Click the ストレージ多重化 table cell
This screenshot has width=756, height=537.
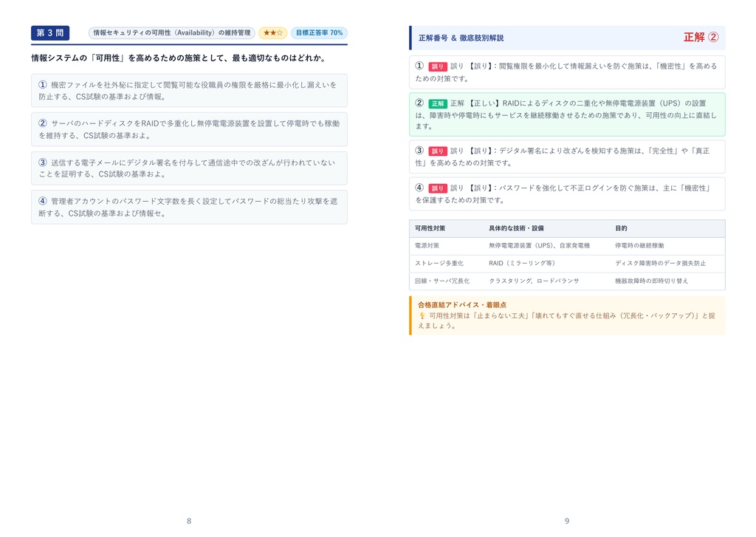tap(439, 263)
